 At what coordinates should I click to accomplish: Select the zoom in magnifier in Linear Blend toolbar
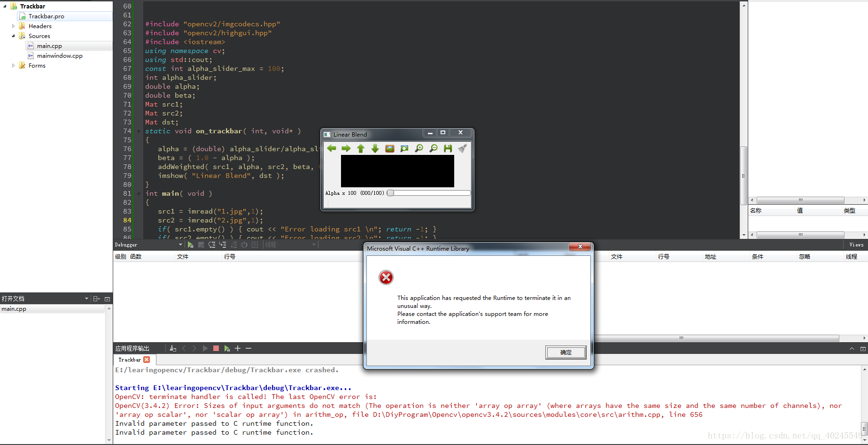[x=419, y=148]
